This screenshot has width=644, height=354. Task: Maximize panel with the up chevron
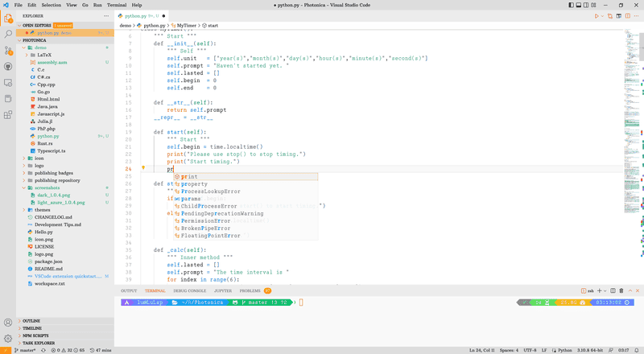[x=630, y=290]
